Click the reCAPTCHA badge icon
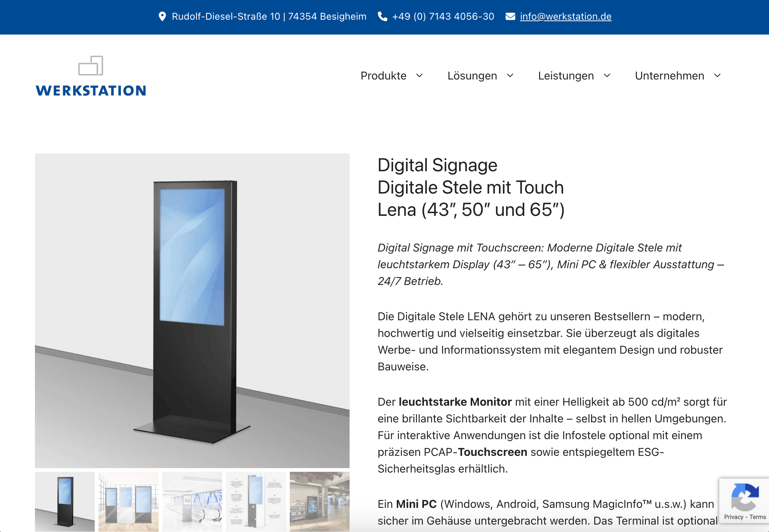 click(x=744, y=497)
